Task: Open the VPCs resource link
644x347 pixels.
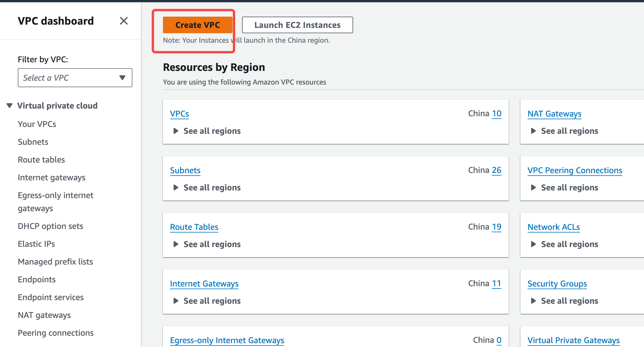Action: [x=180, y=114]
